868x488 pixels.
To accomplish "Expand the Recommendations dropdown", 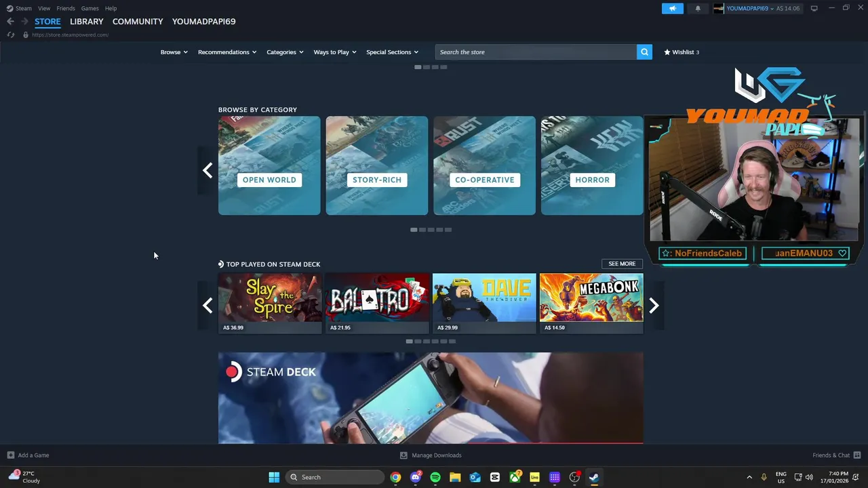I will [227, 52].
